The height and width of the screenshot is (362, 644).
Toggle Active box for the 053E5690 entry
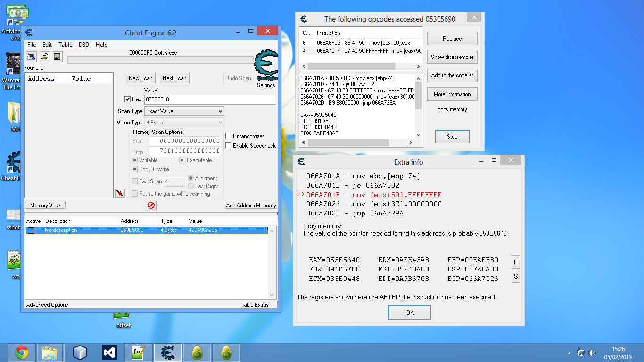(x=31, y=230)
